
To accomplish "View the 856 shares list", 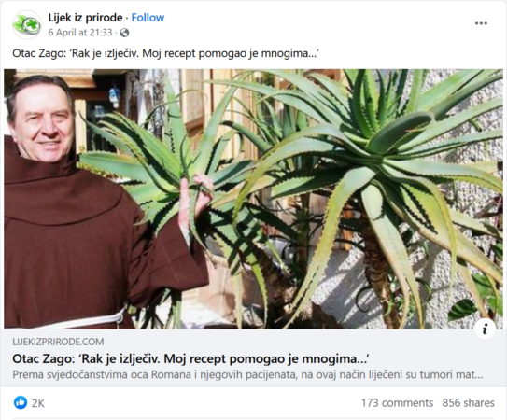I will pos(468,403).
